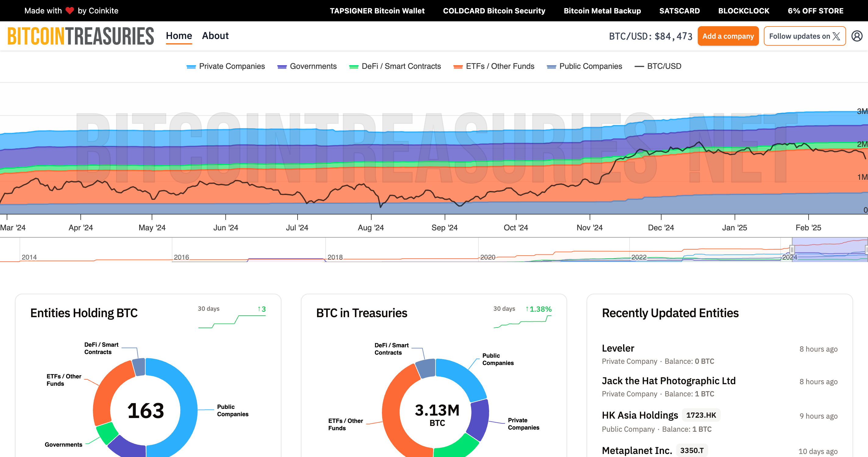Click the Leveler entity entry
868x457 pixels.
tap(719, 354)
